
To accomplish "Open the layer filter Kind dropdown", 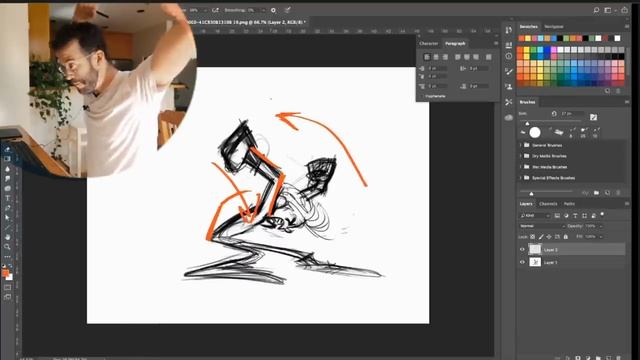I will coord(535,216).
